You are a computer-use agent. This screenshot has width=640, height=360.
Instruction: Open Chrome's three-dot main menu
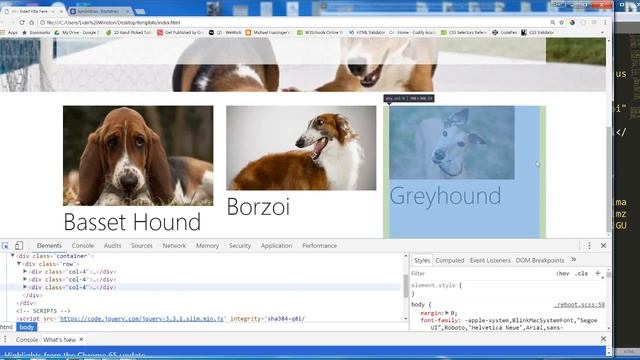605,22
